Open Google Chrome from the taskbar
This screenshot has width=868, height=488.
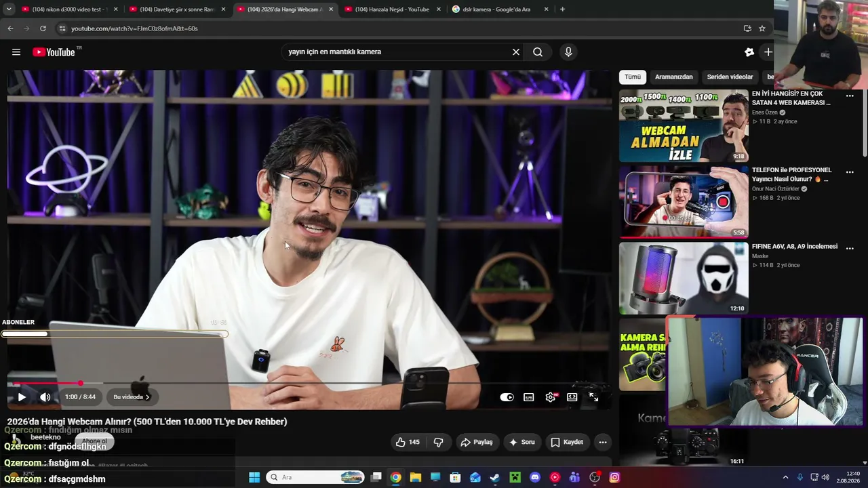click(x=395, y=477)
